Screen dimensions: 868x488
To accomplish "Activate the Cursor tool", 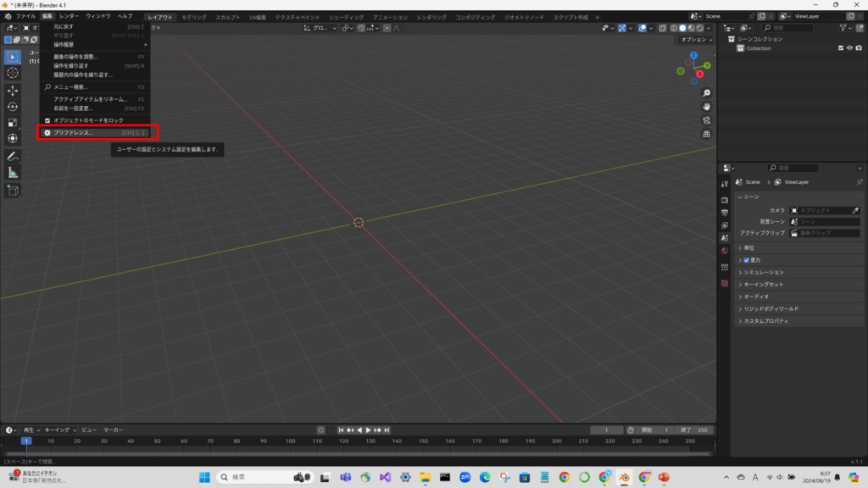I will pyautogui.click(x=13, y=73).
